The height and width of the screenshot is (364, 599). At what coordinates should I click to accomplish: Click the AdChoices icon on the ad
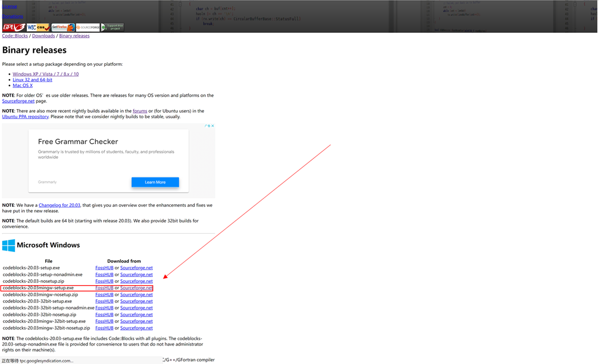click(208, 126)
